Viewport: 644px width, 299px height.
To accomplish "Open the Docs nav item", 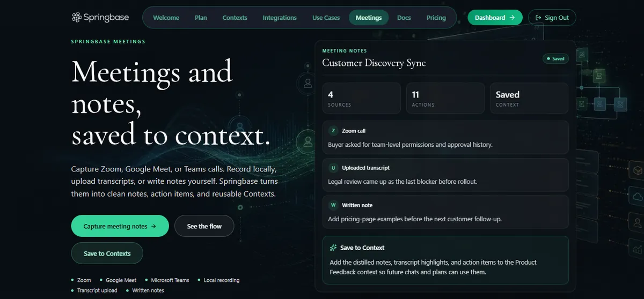I will (404, 18).
